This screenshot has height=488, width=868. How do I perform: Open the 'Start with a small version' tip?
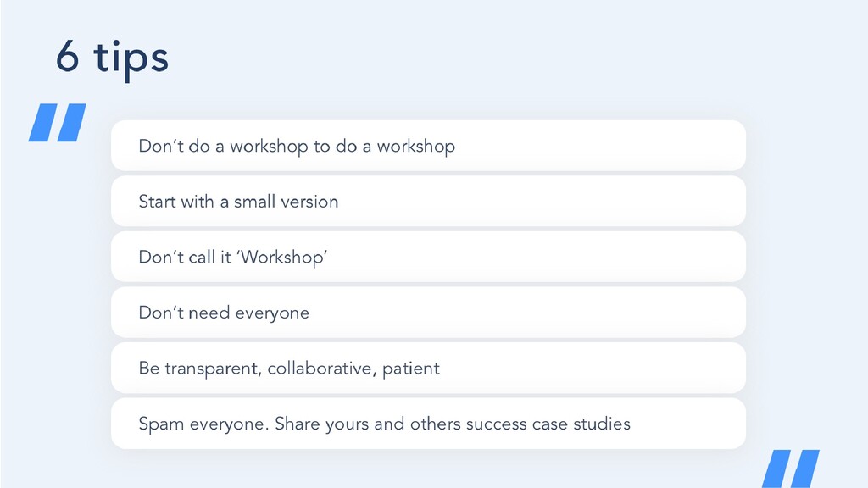[428, 201]
